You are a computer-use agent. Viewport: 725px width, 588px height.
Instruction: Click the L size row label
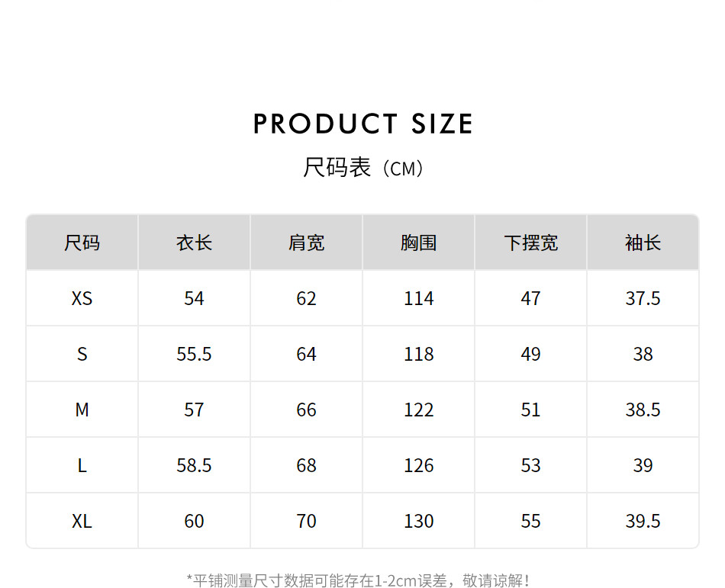(x=82, y=465)
